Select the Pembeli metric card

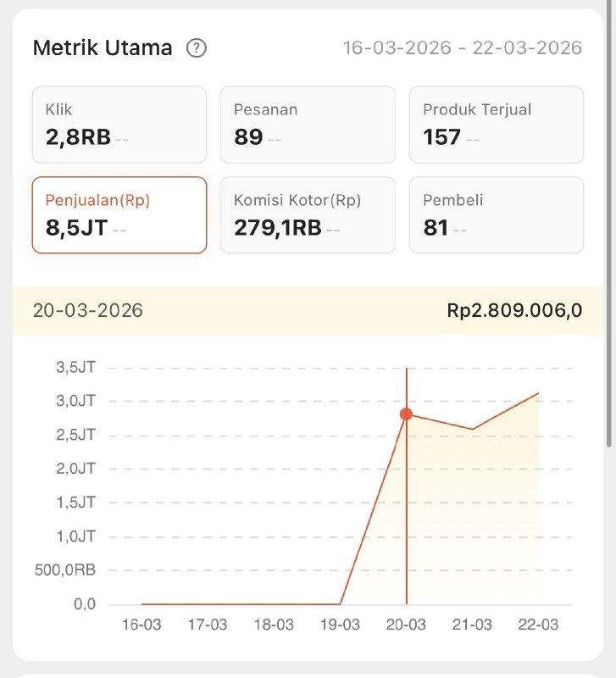[x=496, y=215]
